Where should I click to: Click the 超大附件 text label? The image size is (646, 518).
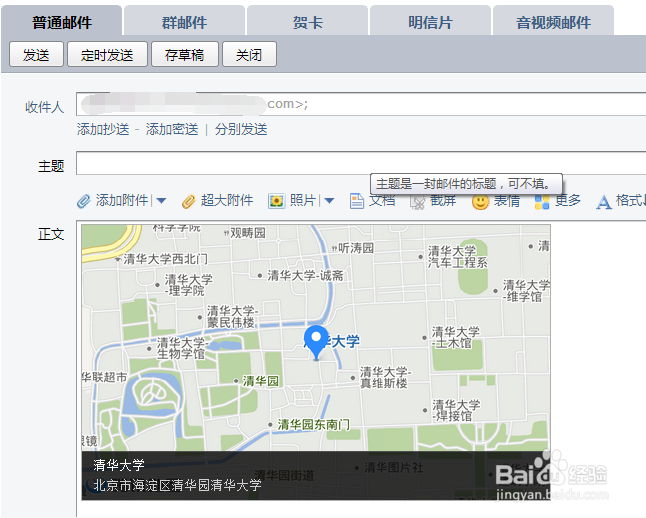227,200
